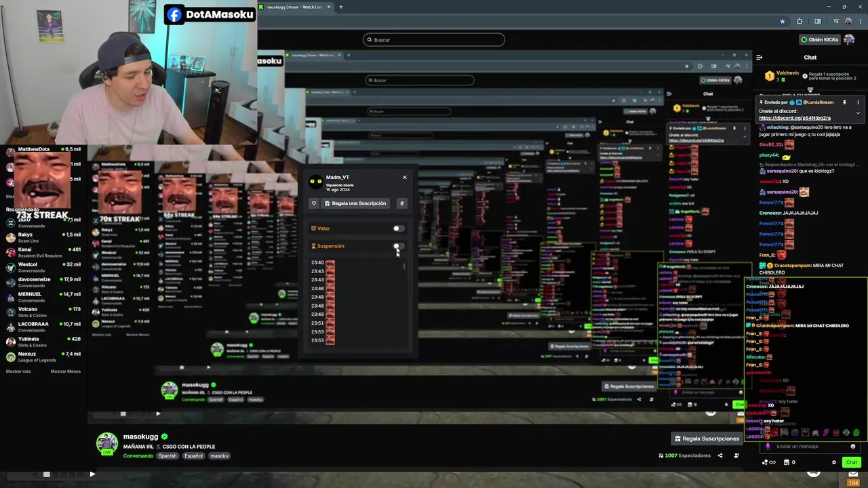Click the stop square on player bar
The image size is (868, 488).
pyautogui.click(x=46, y=474)
